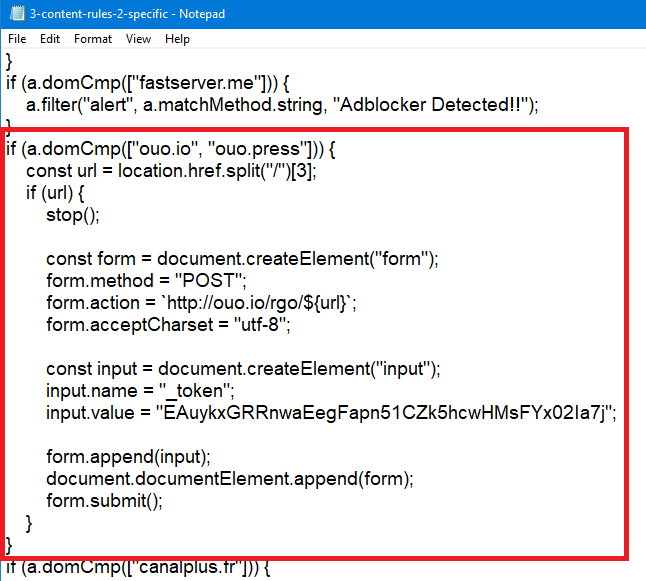Open the Help menu

click(177, 39)
